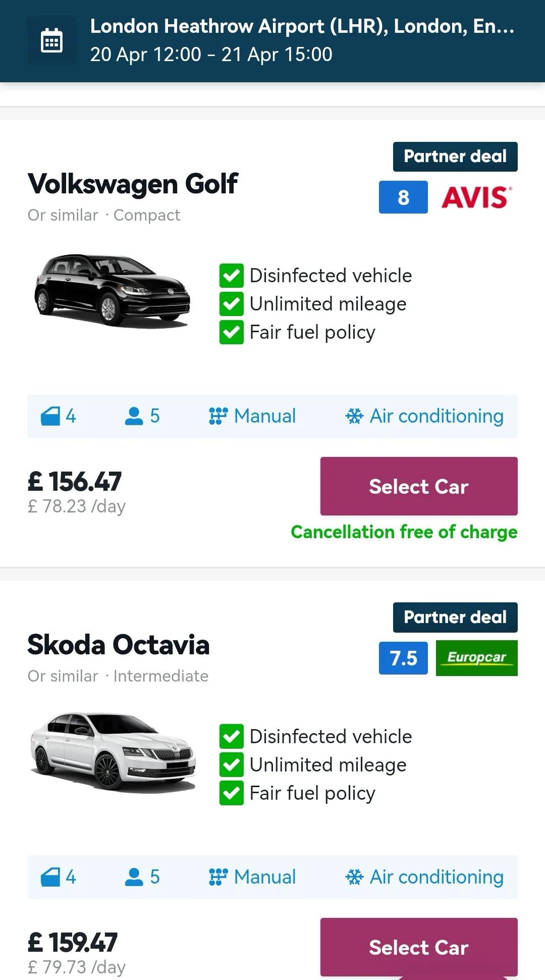Tap the Manual gearbox icon for Skoda Octavia
This screenshot has width=545, height=980.
coord(218,878)
